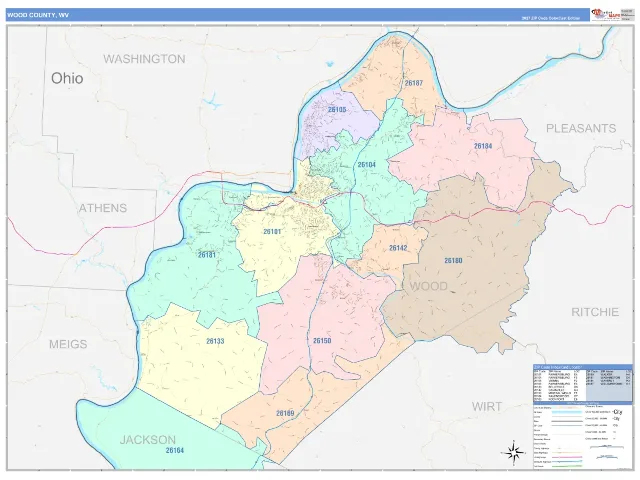Select ZIP code label 26150
This screenshot has height=480, width=640.
pyautogui.click(x=322, y=340)
